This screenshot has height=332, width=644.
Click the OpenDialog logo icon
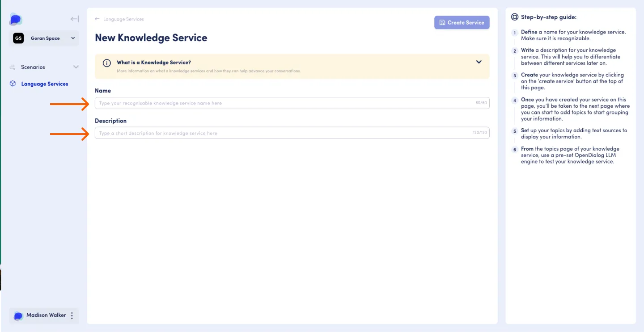16,19
